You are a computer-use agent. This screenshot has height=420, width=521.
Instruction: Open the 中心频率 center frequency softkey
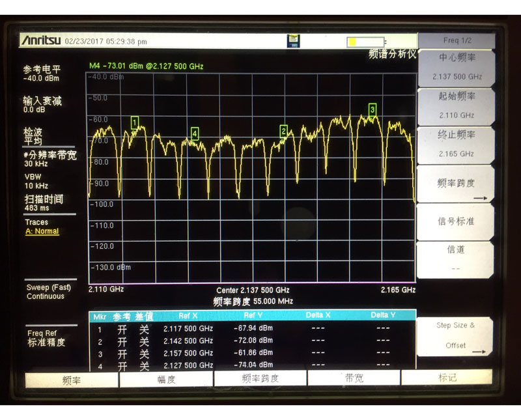(x=457, y=68)
